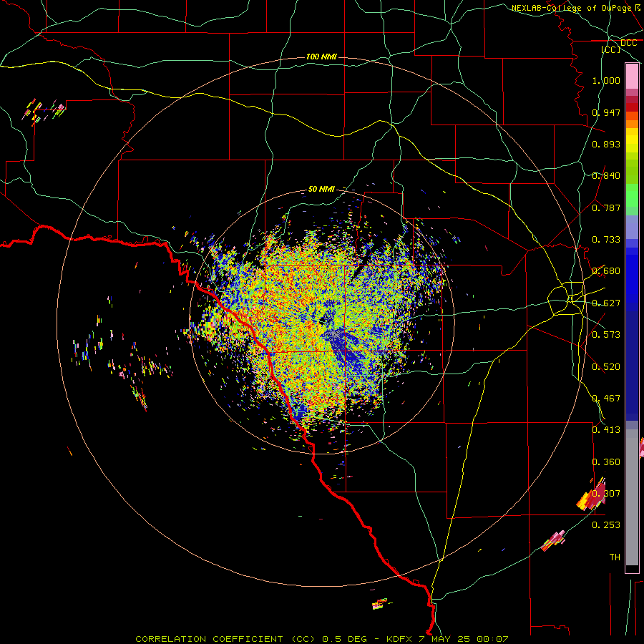Select the 0.680 scale value
The height and width of the screenshot is (644, 644).
(x=606, y=271)
